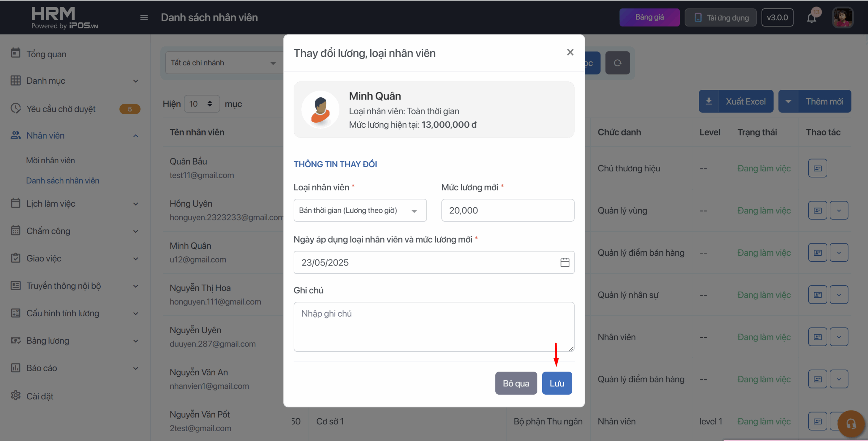The image size is (868, 441).
Task: Click the notification bell icon
Action: click(x=811, y=18)
